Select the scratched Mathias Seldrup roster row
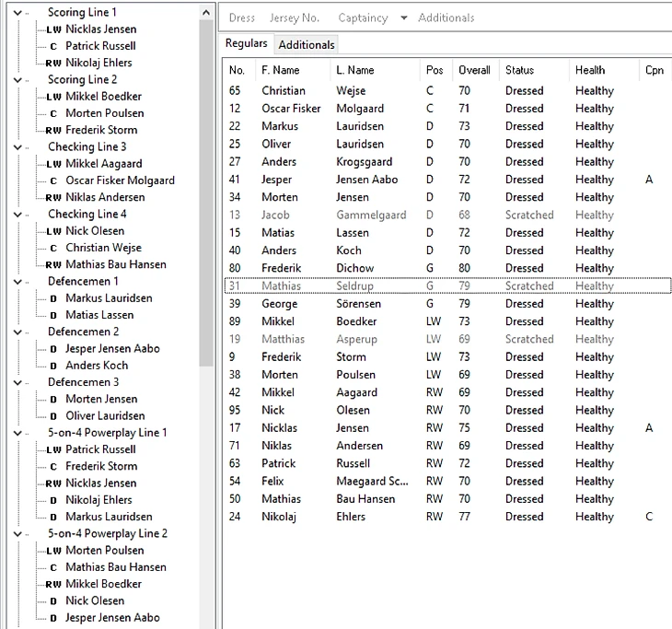Viewport: 672px width, 629px height. click(x=447, y=286)
